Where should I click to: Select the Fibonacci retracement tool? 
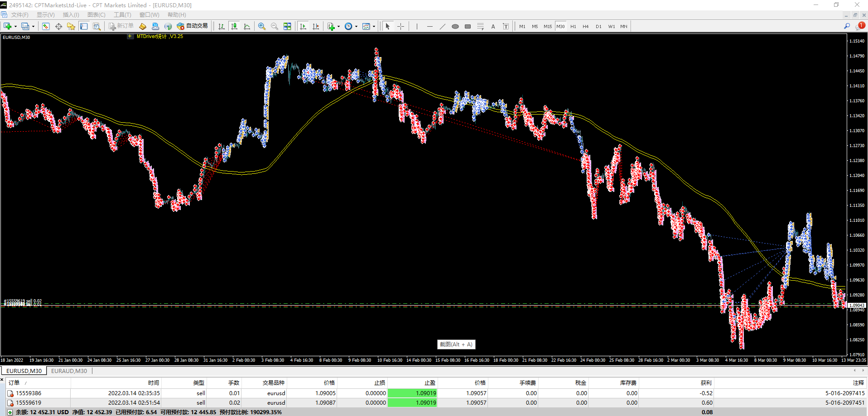pos(481,26)
